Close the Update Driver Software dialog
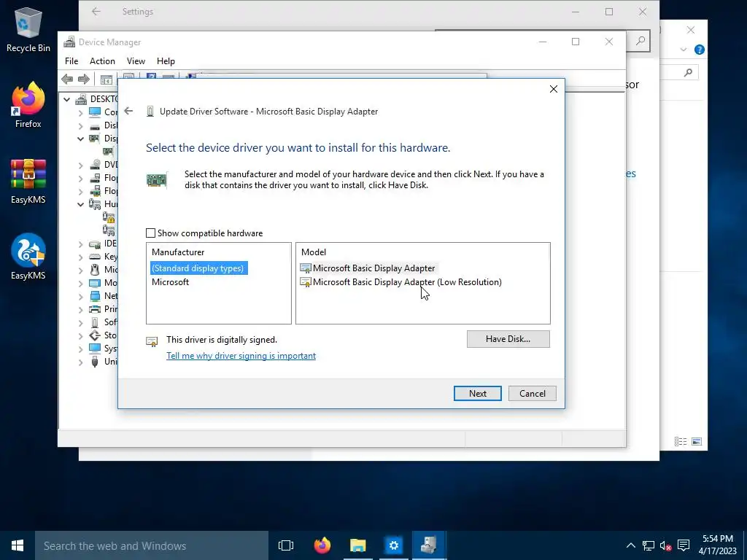Screen dimensions: 747x560 click(553, 89)
